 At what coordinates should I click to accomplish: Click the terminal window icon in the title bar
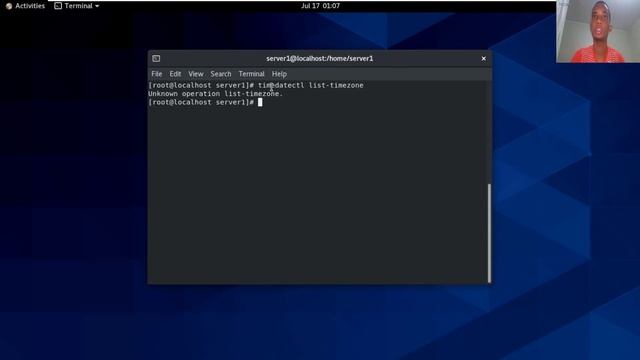156,58
